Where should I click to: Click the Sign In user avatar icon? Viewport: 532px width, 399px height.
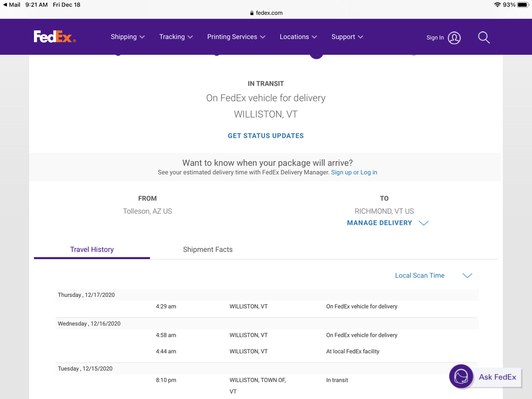[x=454, y=38]
